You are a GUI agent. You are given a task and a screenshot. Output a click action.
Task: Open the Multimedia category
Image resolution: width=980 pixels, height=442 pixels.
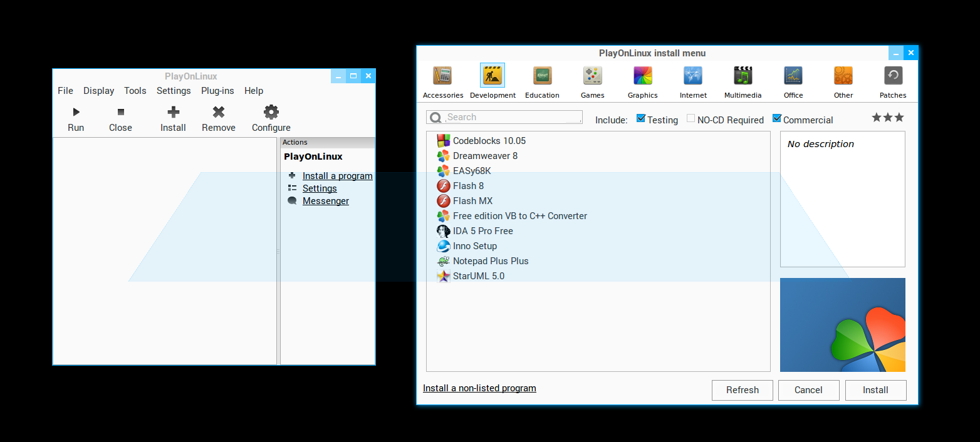coord(743,76)
